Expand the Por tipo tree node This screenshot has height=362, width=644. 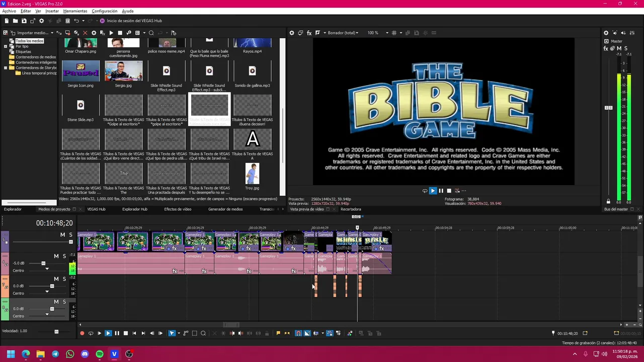(x=6, y=46)
